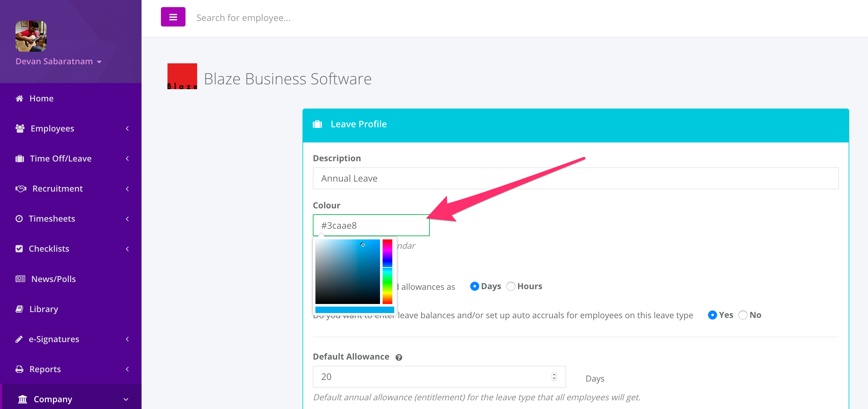Click the Timesheets clock icon
Viewport: 868px width, 409px height.
click(19, 218)
